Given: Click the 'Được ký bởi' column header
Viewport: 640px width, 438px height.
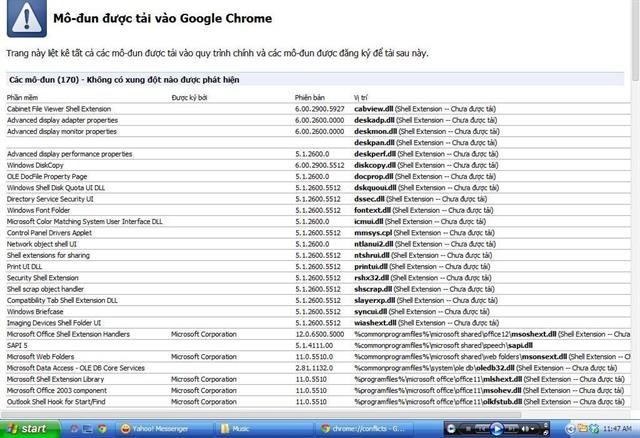Looking at the screenshot, I should pyautogui.click(x=189, y=98).
